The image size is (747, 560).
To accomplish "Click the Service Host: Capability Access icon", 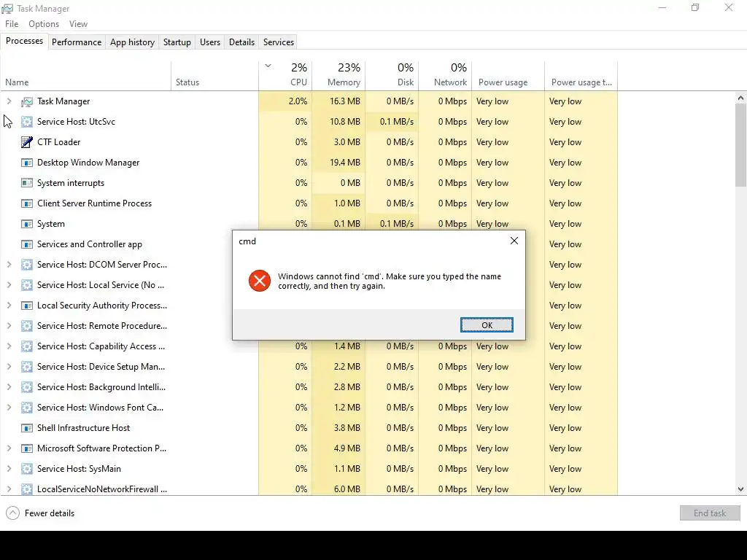I will pyautogui.click(x=27, y=346).
